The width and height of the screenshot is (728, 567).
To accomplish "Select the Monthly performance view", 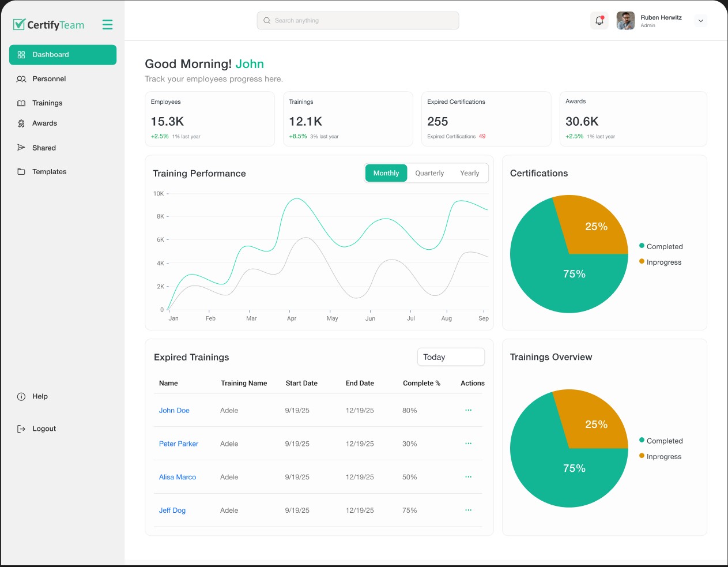I will click(x=386, y=173).
